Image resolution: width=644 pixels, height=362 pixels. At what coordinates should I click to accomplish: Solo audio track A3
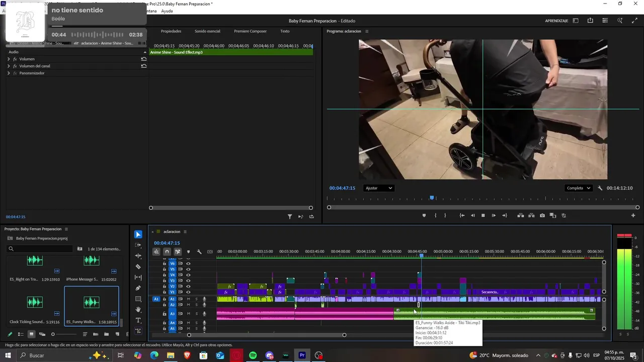pyautogui.click(x=197, y=314)
